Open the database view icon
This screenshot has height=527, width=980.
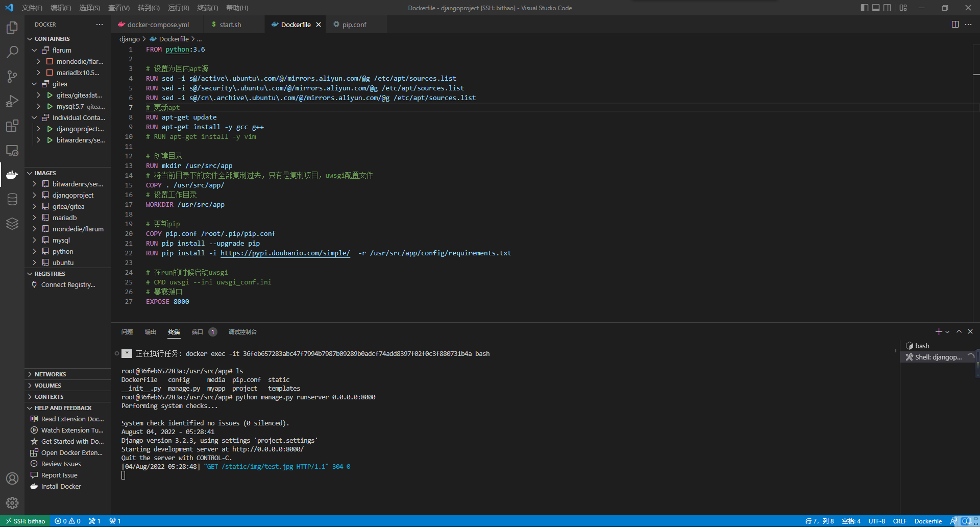coord(12,199)
